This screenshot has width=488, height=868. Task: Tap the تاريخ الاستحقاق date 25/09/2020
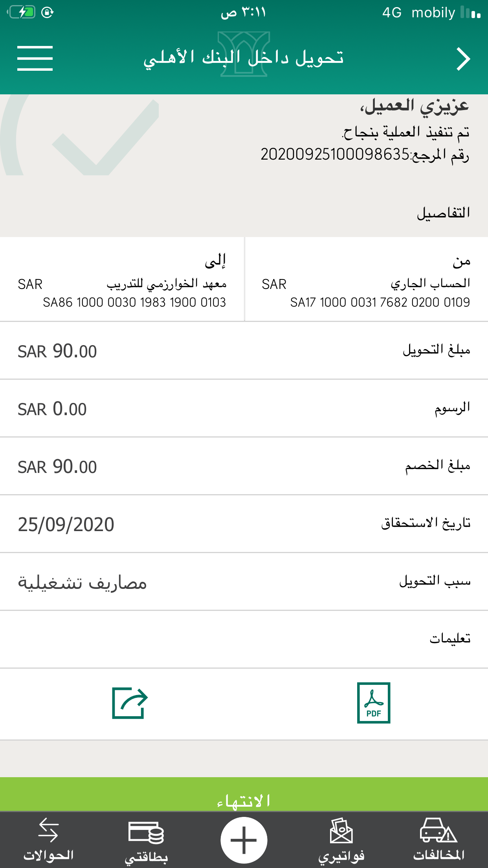tap(66, 524)
